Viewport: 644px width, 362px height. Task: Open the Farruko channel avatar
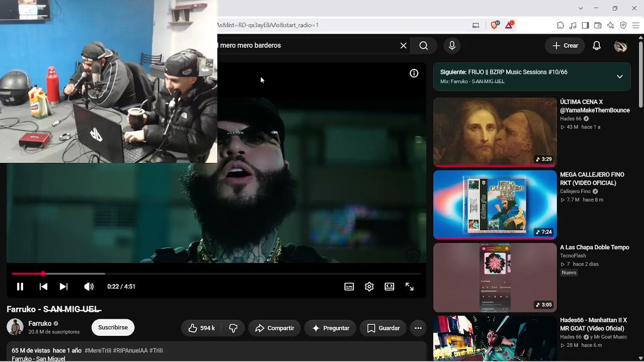tap(15, 327)
